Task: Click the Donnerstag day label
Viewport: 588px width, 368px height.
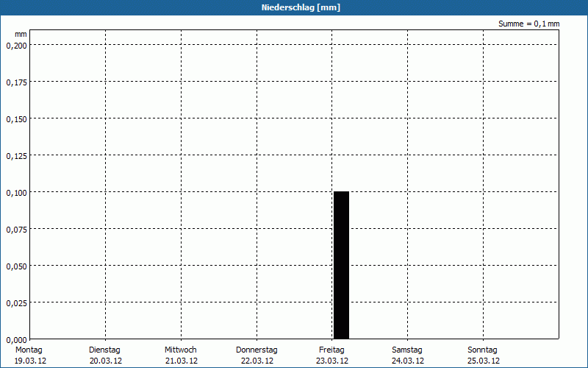Action: (257, 350)
